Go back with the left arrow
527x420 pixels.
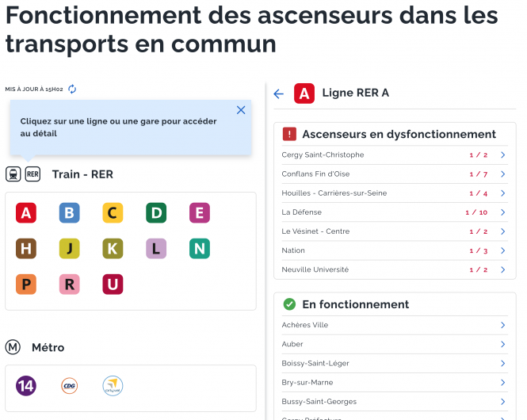pyautogui.click(x=279, y=94)
